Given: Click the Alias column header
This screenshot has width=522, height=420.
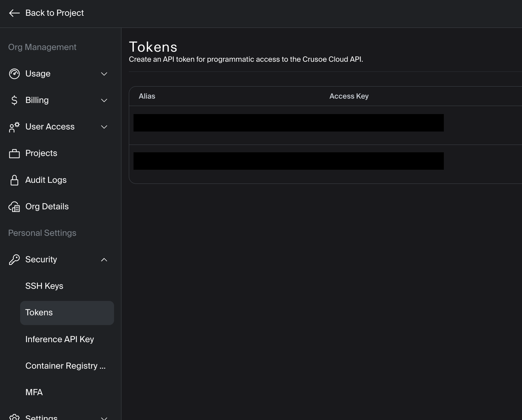Looking at the screenshot, I should pyautogui.click(x=147, y=96).
